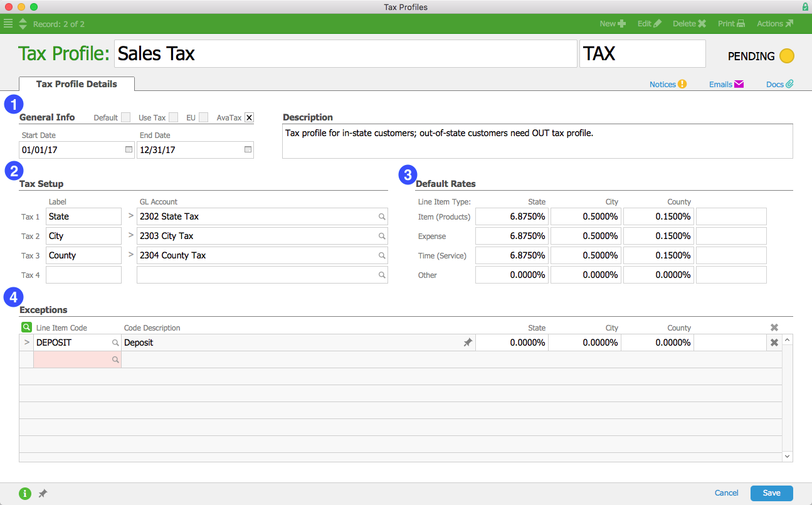Delete this tax profile record
Image resolution: width=812 pixels, height=505 pixels.
(690, 24)
